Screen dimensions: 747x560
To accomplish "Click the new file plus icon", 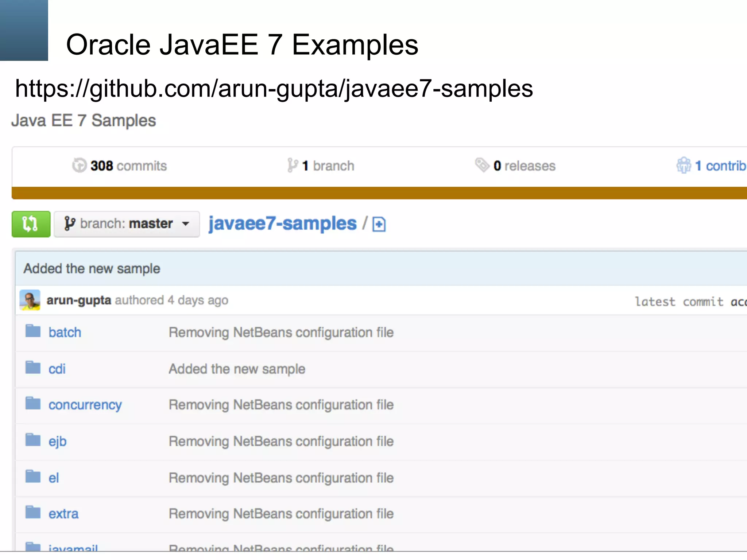I will [x=379, y=224].
